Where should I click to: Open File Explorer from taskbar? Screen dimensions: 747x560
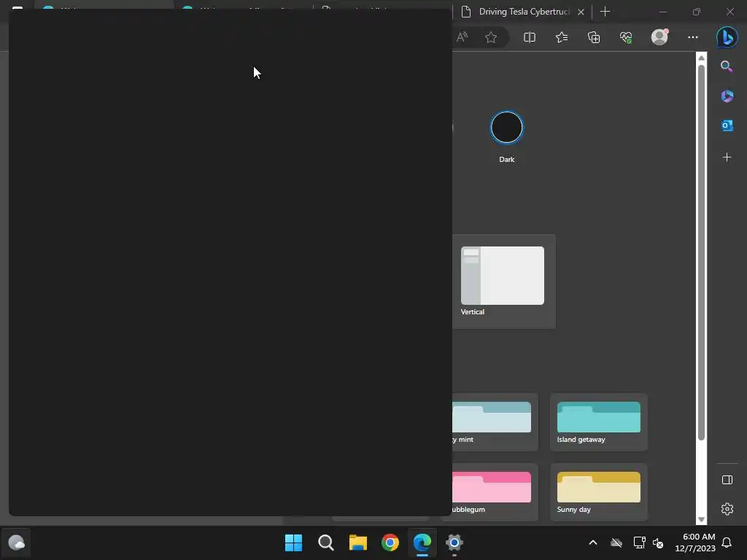[x=357, y=542]
